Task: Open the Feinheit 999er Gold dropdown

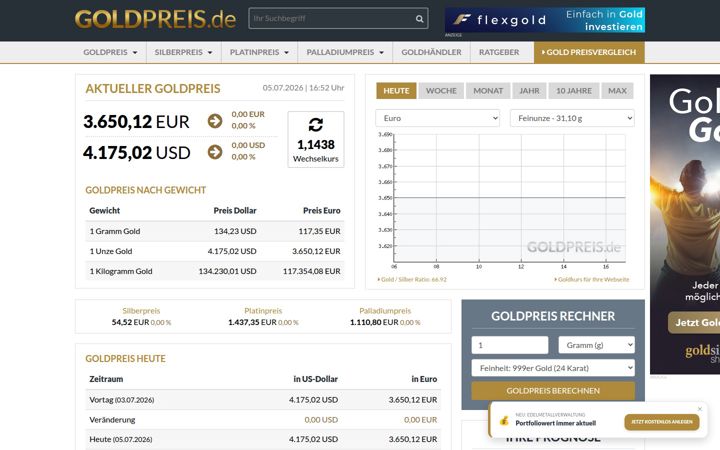Action: click(x=553, y=368)
